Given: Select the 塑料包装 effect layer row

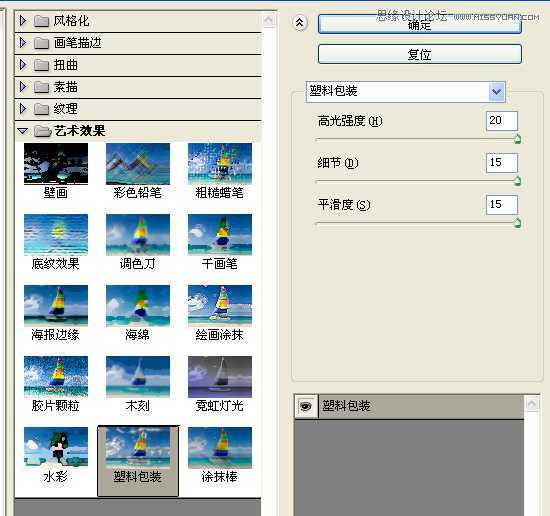Looking at the screenshot, I should point(409,406).
